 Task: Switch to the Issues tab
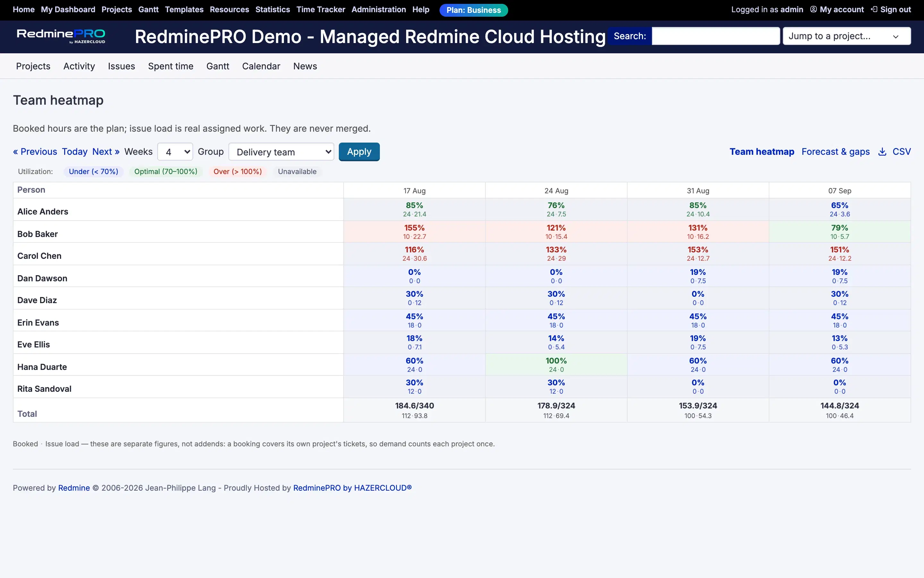click(121, 66)
